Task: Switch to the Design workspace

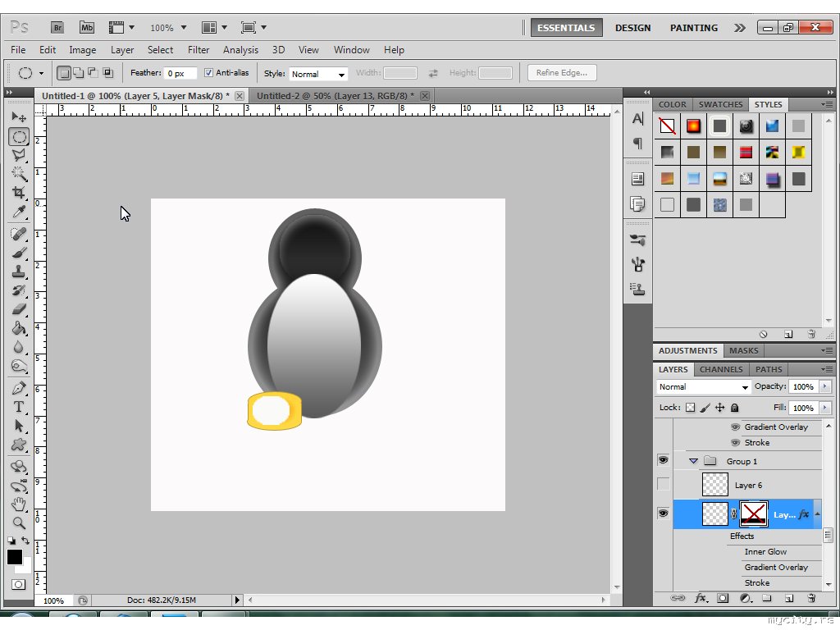Action: pyautogui.click(x=632, y=28)
